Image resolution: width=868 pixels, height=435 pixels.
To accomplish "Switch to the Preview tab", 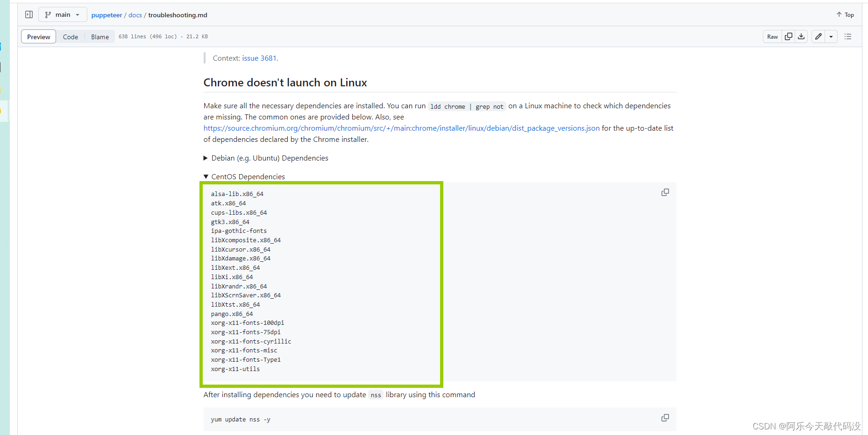I will pos(38,37).
